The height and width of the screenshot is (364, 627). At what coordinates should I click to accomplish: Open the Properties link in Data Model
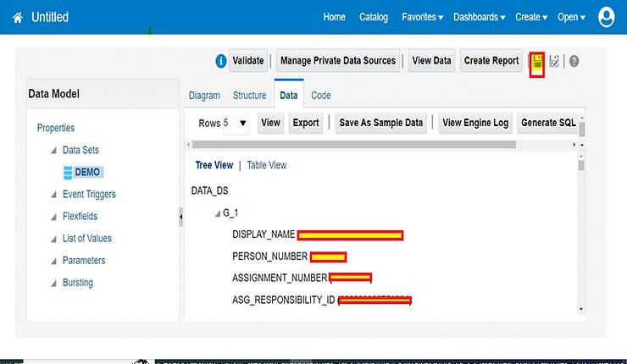56,128
